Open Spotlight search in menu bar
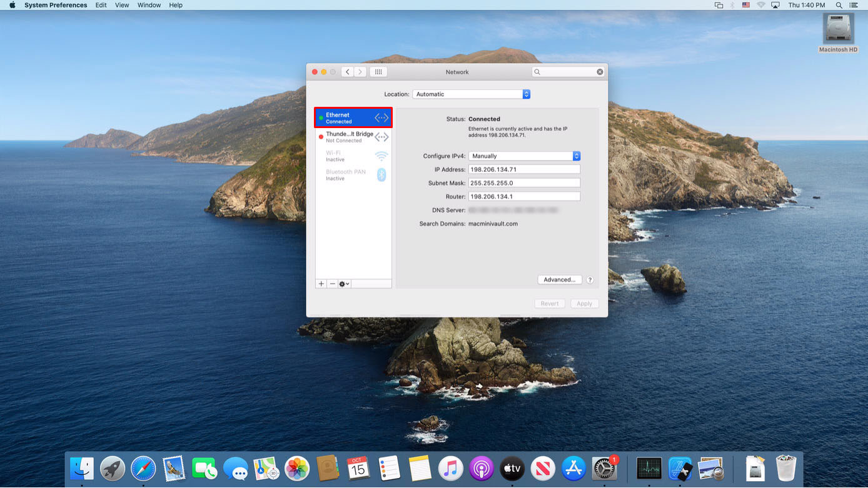 839,5
